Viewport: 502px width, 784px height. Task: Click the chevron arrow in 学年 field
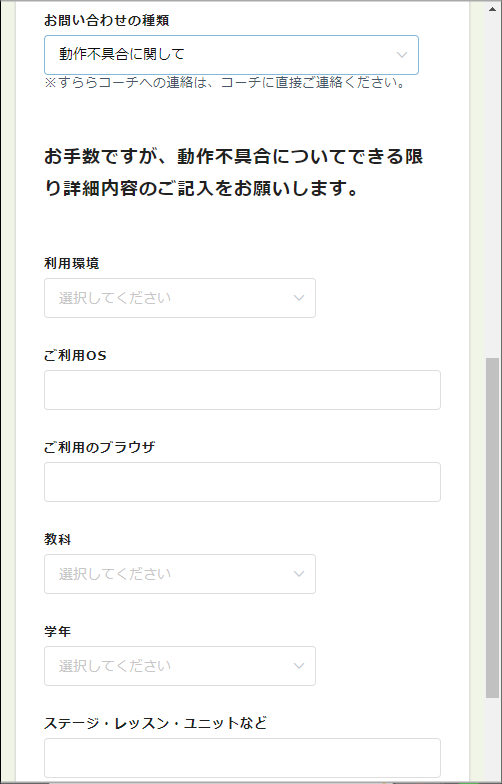click(299, 666)
